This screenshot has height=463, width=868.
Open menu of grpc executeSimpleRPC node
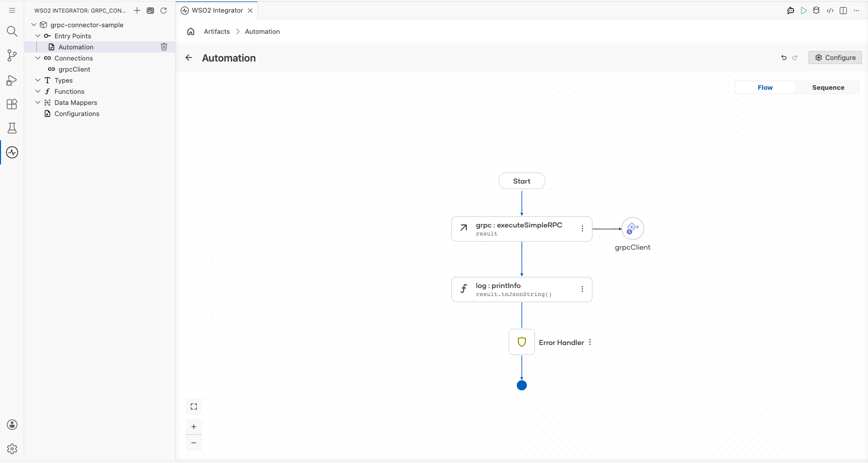pyautogui.click(x=582, y=228)
